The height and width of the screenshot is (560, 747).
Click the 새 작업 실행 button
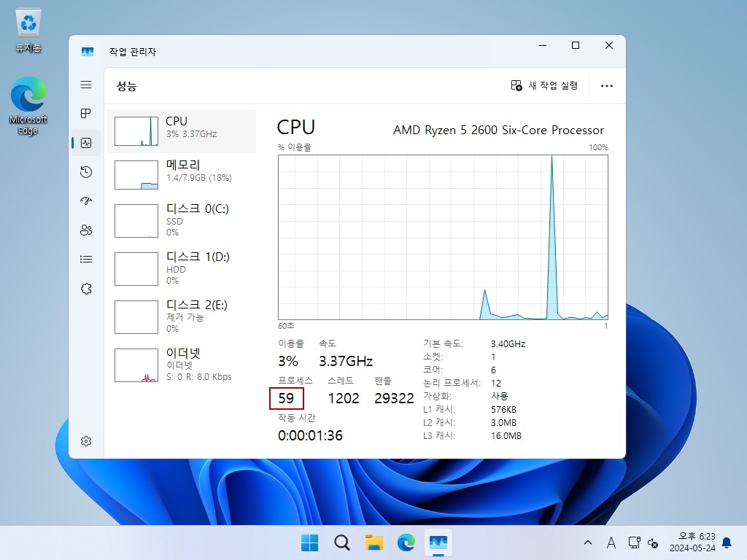(x=544, y=86)
